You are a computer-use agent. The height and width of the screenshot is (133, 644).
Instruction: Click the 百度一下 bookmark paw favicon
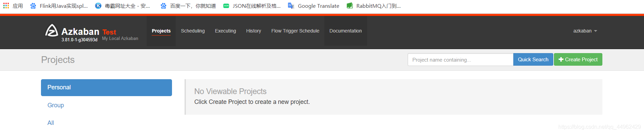pos(163,6)
